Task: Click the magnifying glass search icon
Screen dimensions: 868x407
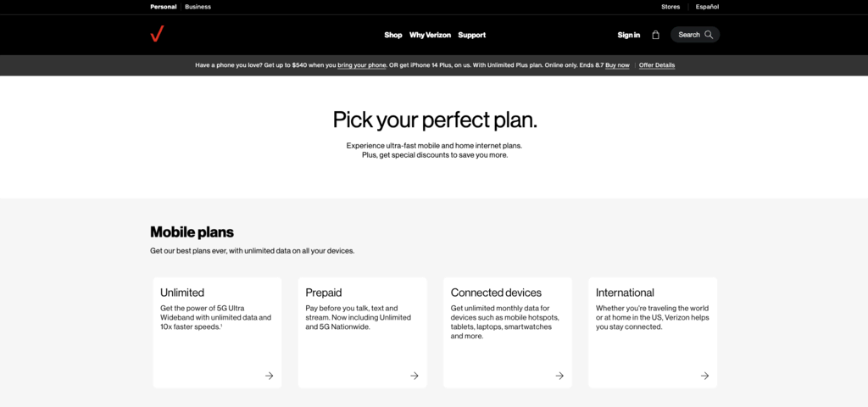Action: point(709,35)
